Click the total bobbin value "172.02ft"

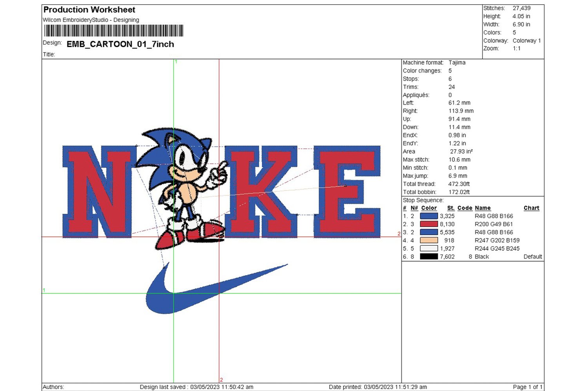(459, 192)
